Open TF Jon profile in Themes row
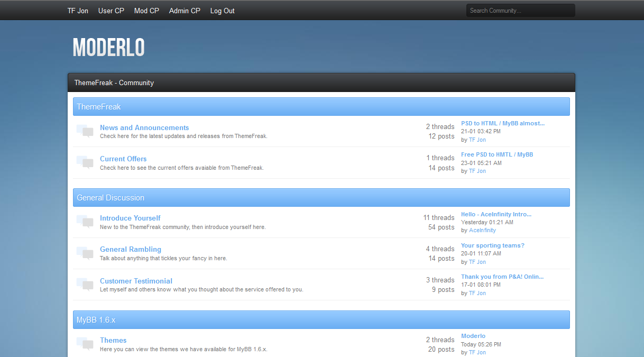644x357 pixels. [x=477, y=352]
